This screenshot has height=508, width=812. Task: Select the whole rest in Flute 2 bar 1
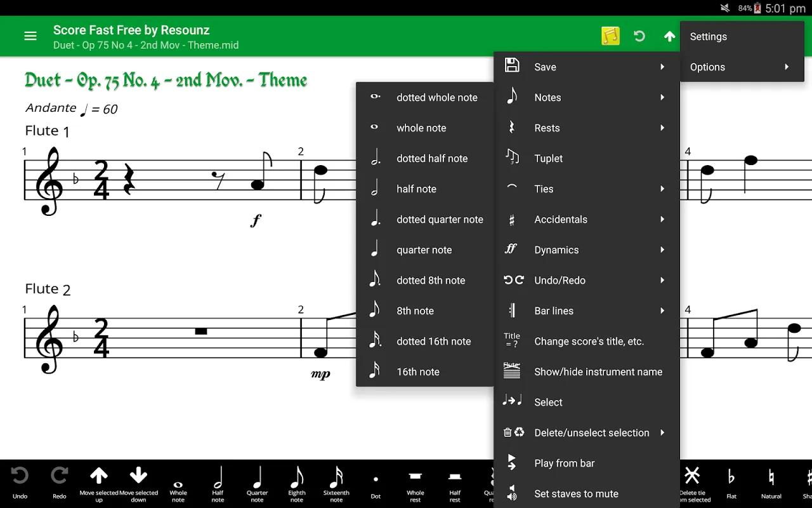tap(201, 331)
